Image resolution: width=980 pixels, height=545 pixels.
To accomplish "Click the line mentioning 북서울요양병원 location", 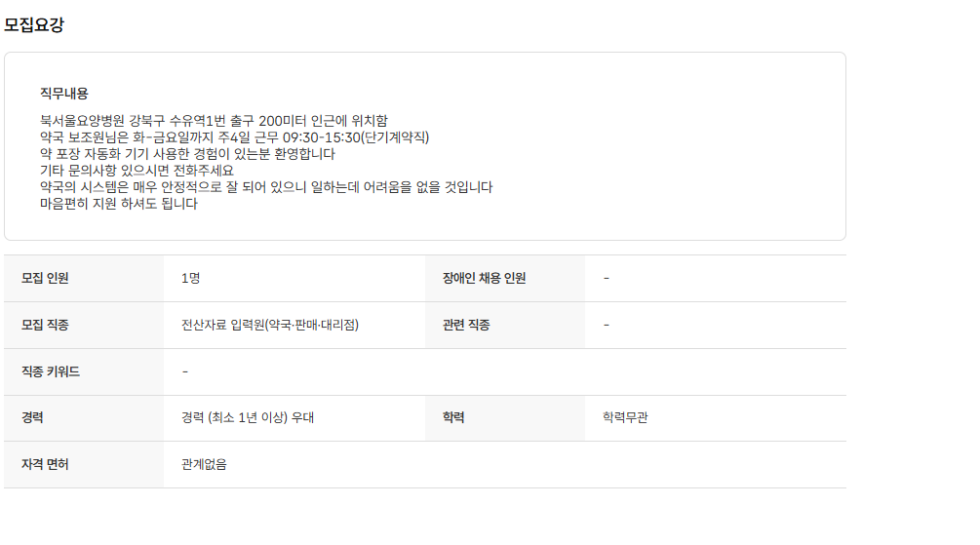I will (213, 121).
